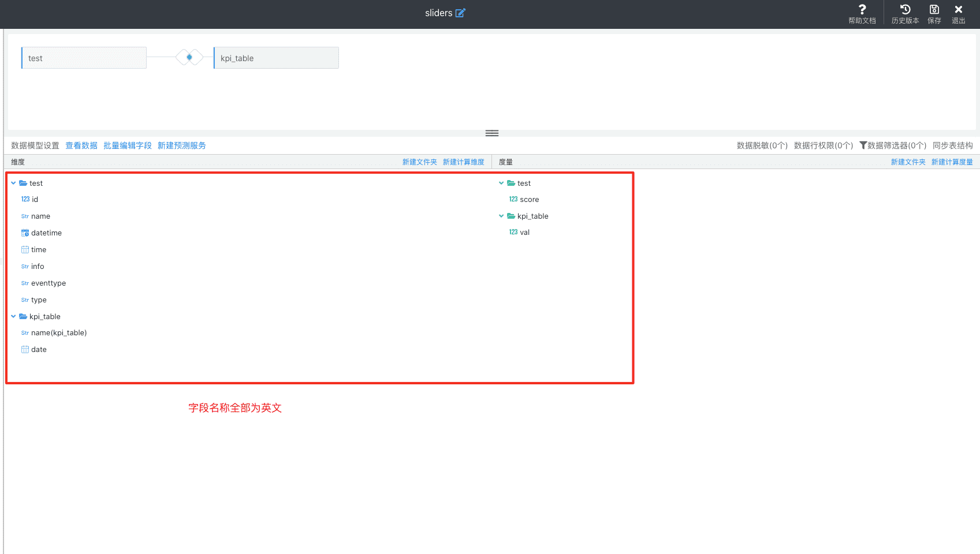This screenshot has width=980, height=554.
Task: Click the datetime calendar-clock icon
Action: click(x=25, y=233)
